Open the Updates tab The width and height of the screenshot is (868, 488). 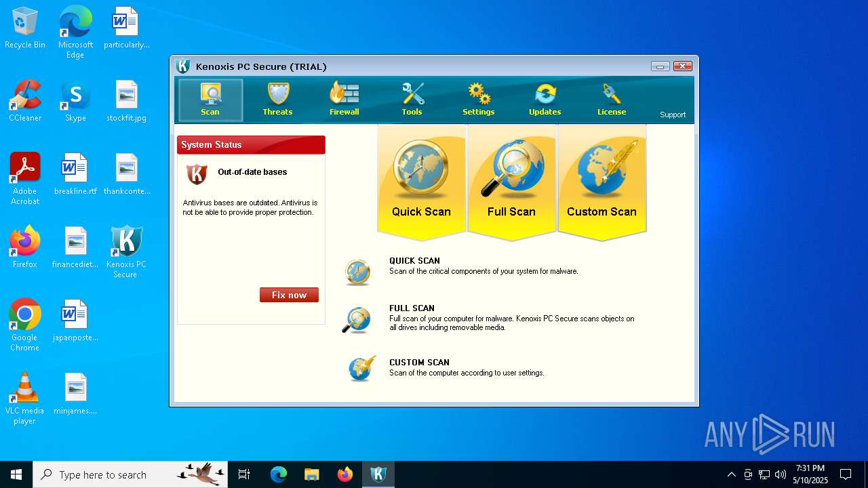545,100
